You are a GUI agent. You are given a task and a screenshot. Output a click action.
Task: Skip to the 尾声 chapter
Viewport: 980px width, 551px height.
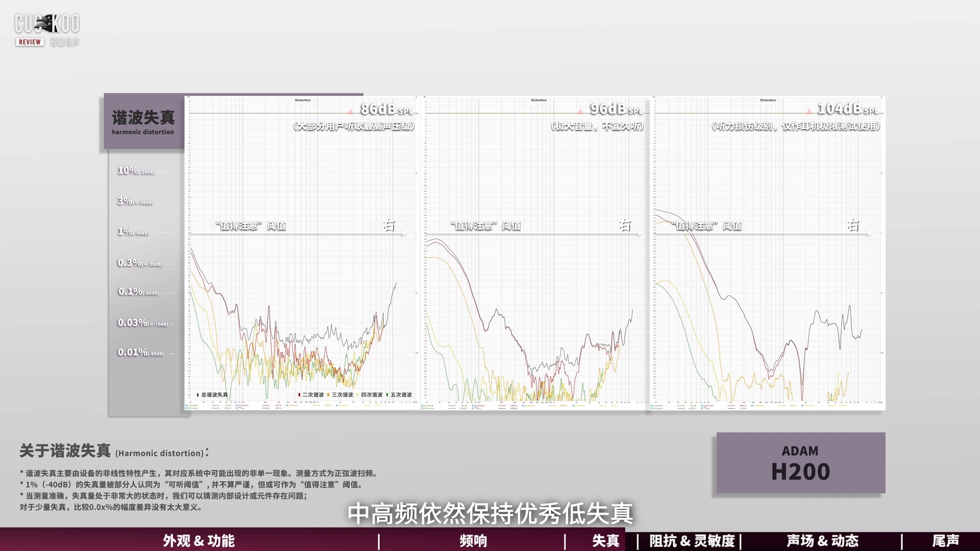(945, 541)
